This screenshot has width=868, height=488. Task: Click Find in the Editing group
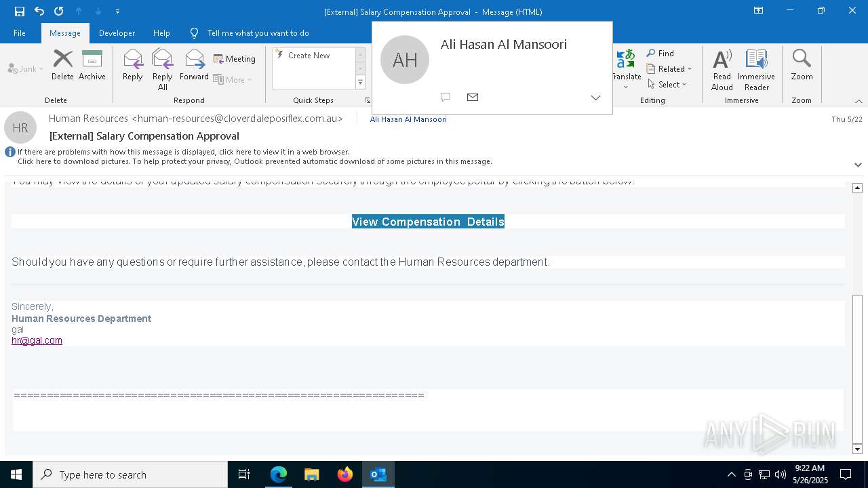click(660, 53)
